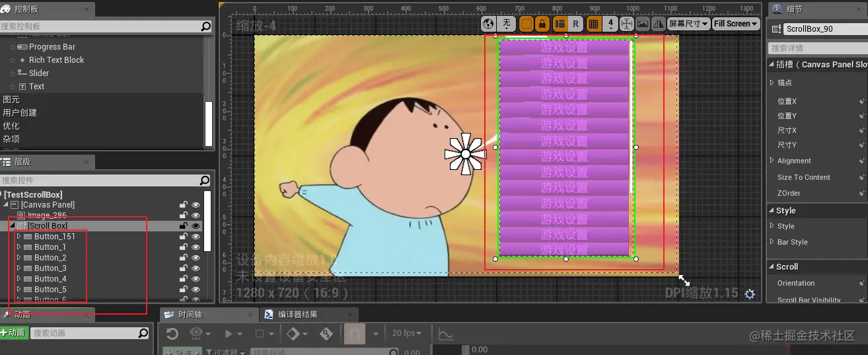Screen dimensions: 868x355
Task: Toggle the layout mode icon beside R
Action: (x=560, y=24)
